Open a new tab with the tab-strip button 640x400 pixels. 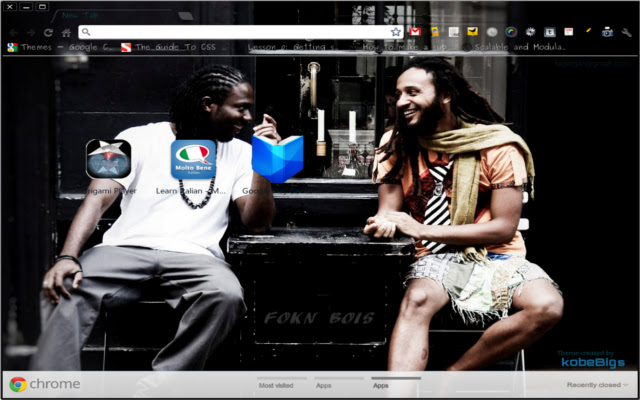186,16
